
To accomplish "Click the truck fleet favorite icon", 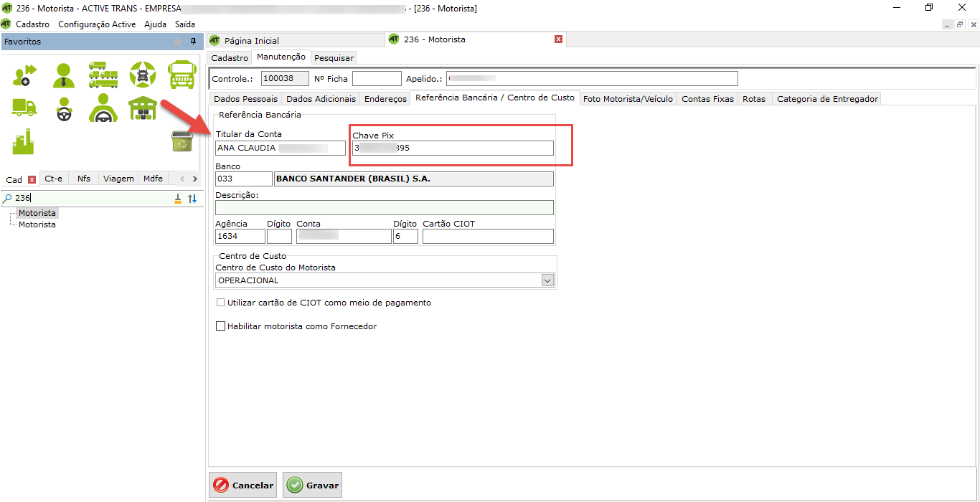I will click(x=103, y=75).
